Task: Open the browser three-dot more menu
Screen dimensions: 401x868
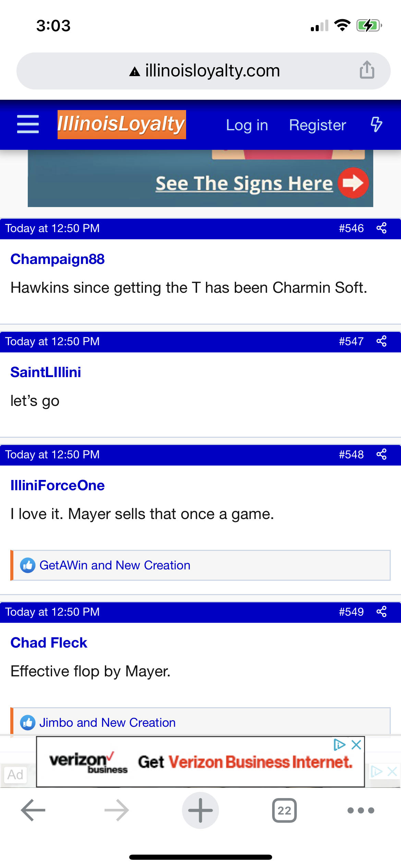Action: [361, 810]
